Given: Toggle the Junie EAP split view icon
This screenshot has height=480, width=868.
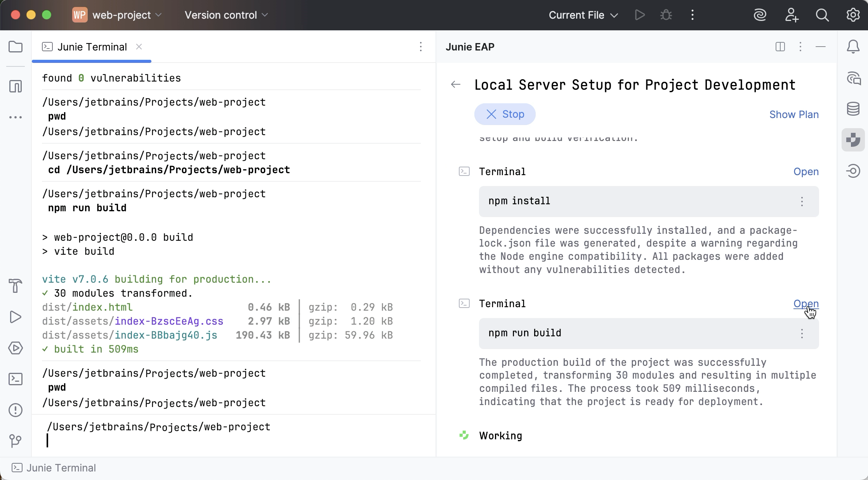Looking at the screenshot, I should tap(780, 47).
